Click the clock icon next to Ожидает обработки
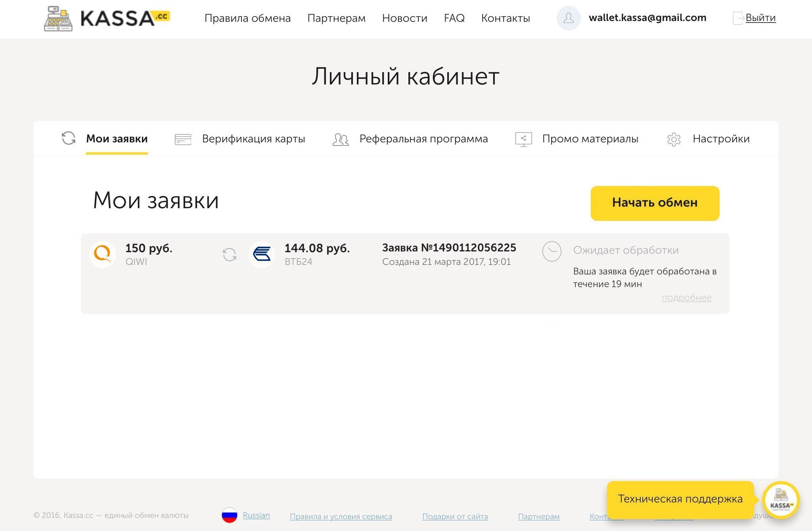812x531 pixels. pyautogui.click(x=552, y=251)
